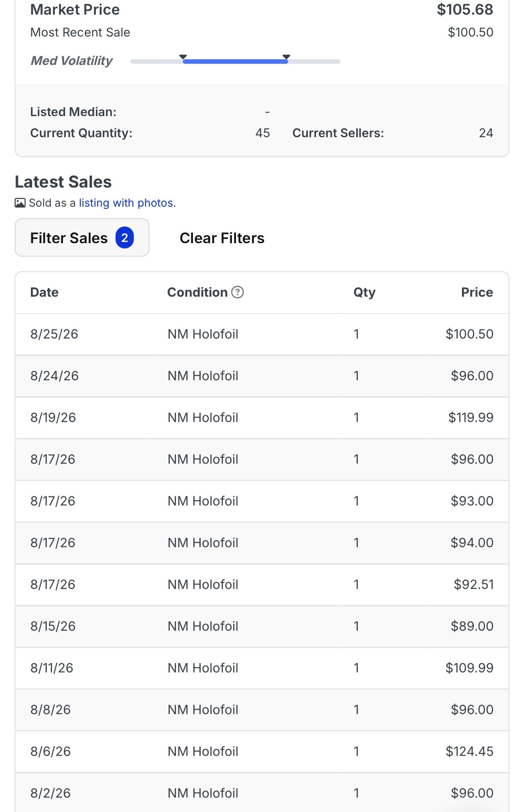
Task: Open the listing with photos link
Action: (126, 203)
